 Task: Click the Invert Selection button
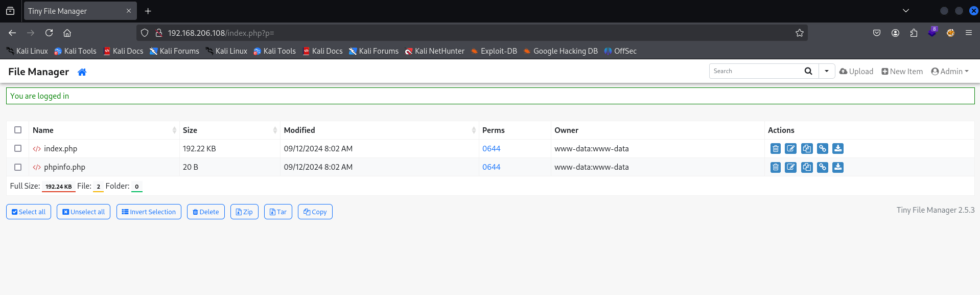pyautogui.click(x=149, y=212)
